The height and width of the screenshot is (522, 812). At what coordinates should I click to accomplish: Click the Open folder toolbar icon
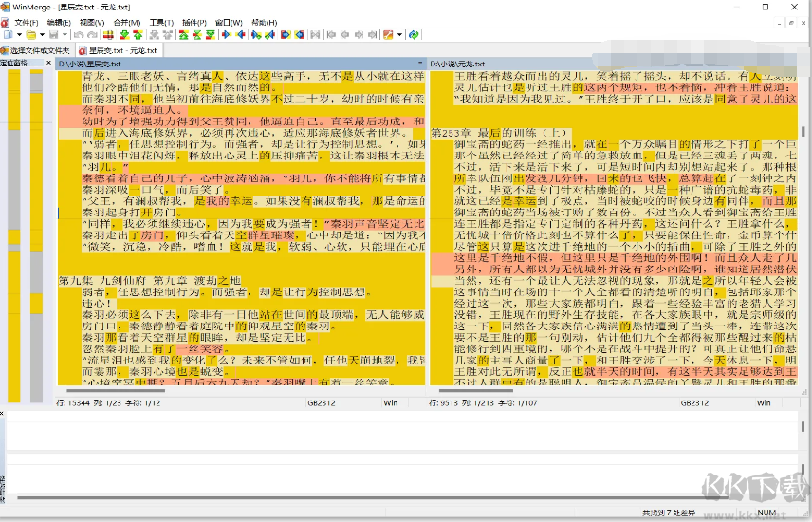click(30, 35)
